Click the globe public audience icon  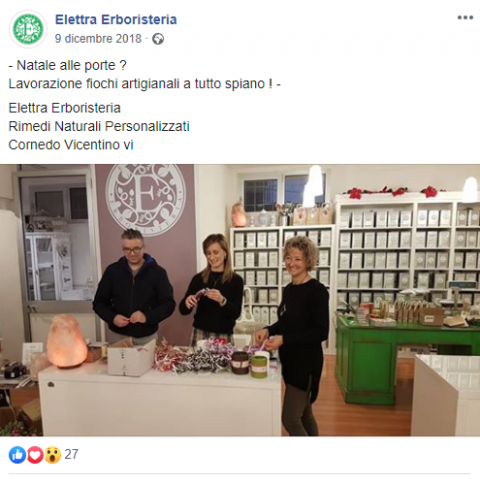point(158,39)
